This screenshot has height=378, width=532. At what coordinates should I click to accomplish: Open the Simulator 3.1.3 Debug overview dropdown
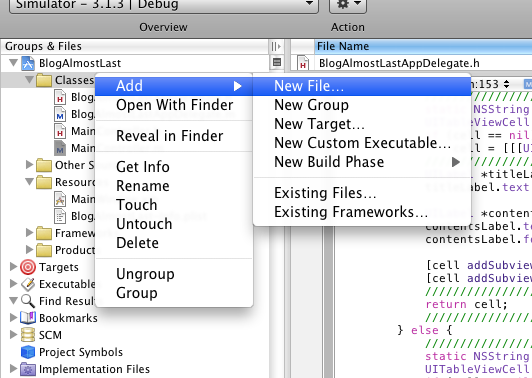[164, 5]
